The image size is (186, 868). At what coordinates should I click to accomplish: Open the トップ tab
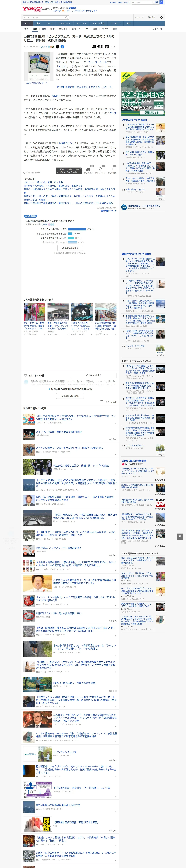point(27,24)
